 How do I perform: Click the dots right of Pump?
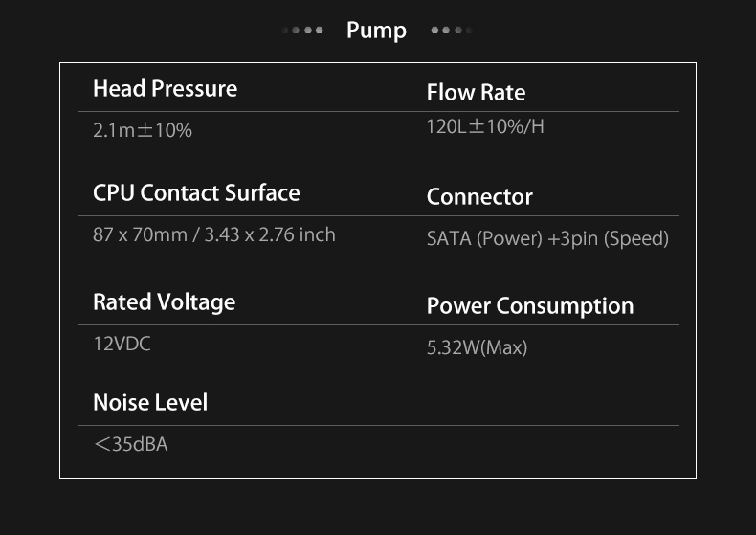pyautogui.click(x=452, y=30)
